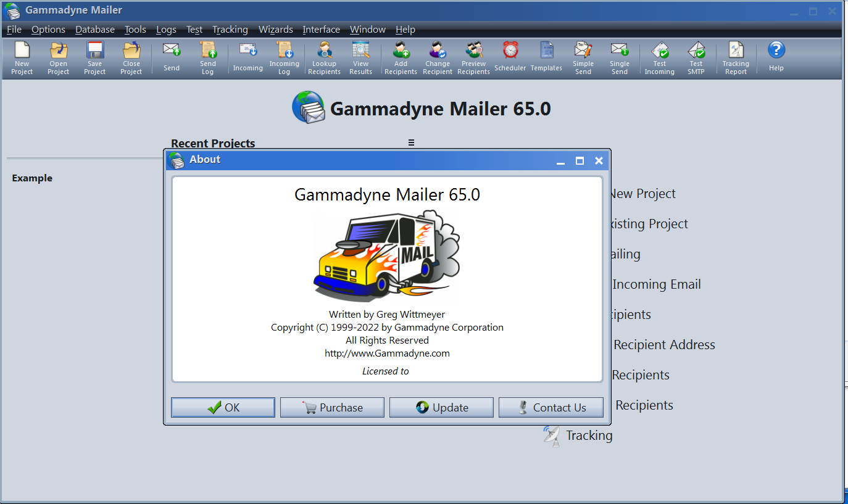Select the Example recent project
The image size is (848, 504).
click(32, 178)
